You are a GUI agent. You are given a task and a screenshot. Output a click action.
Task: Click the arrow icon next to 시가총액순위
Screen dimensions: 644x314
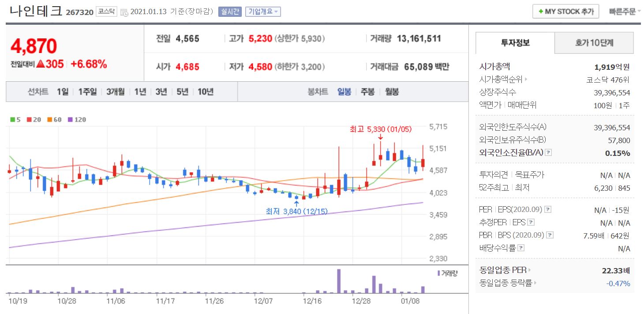(x=526, y=80)
